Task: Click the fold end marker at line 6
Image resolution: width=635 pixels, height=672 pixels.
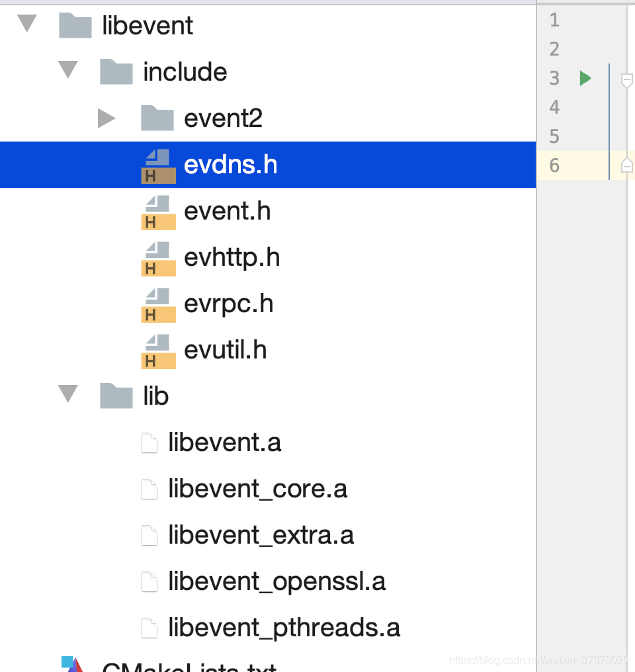Action: tap(627, 165)
